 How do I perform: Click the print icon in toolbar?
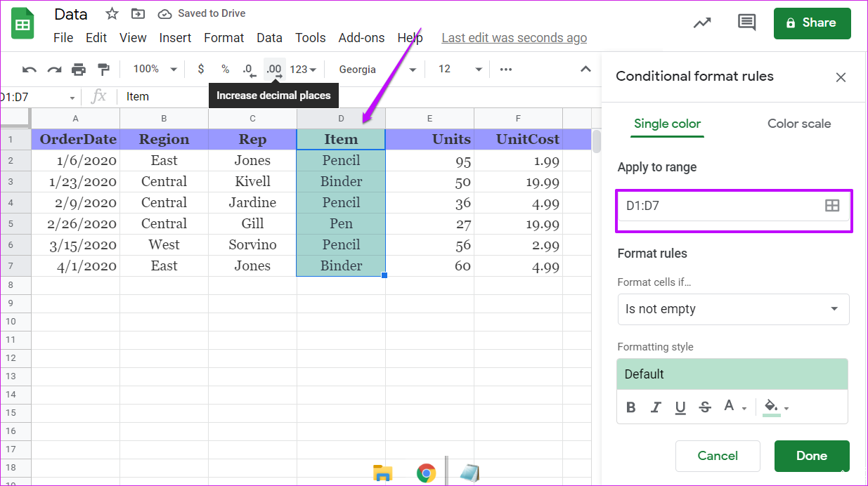(79, 70)
